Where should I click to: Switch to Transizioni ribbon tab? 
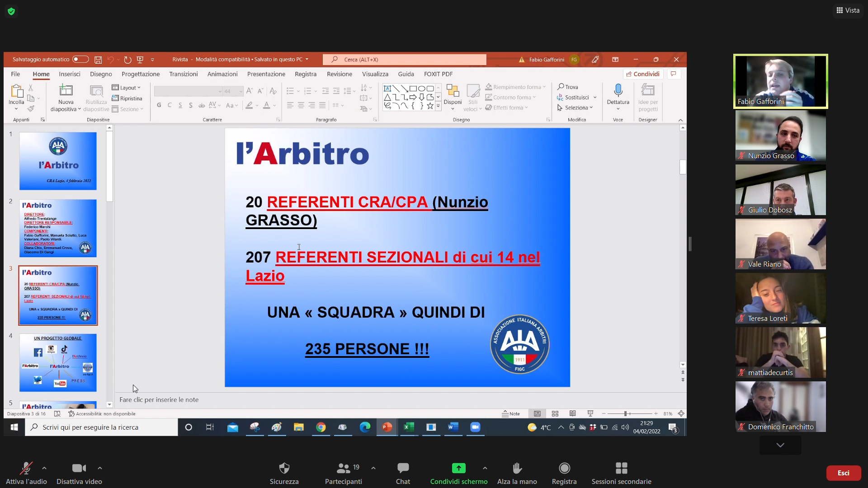tap(184, 74)
